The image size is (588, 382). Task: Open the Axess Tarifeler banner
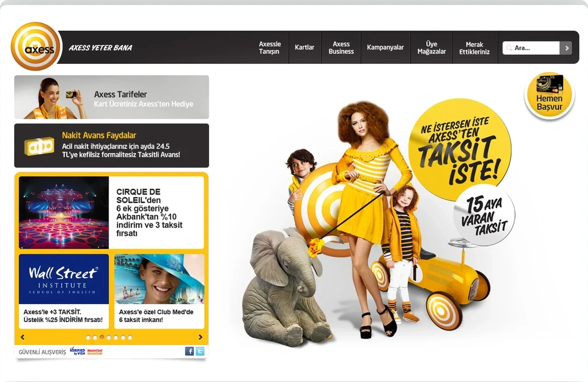tap(112, 97)
